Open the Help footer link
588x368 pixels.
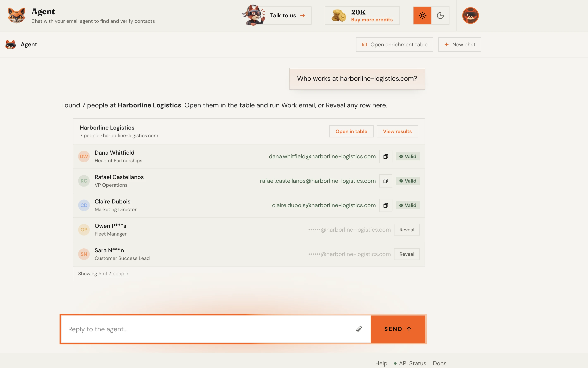[381, 363]
